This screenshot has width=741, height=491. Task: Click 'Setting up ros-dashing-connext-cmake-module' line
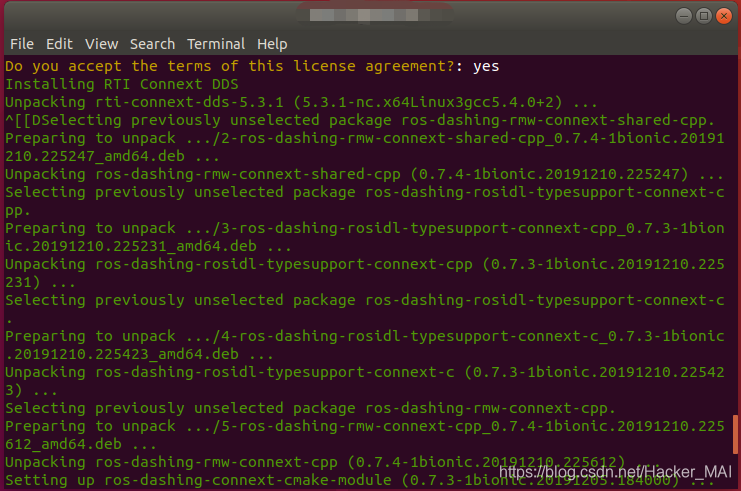tap(359, 480)
